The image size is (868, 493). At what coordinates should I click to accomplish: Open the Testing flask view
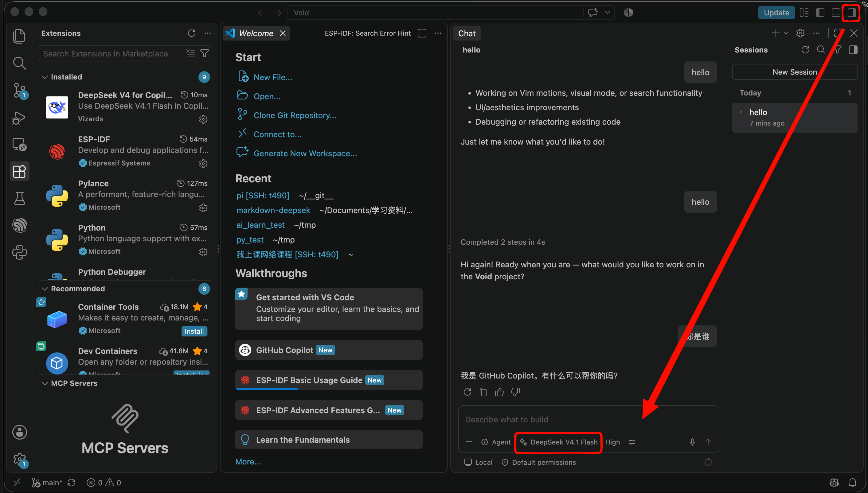pos(19,198)
